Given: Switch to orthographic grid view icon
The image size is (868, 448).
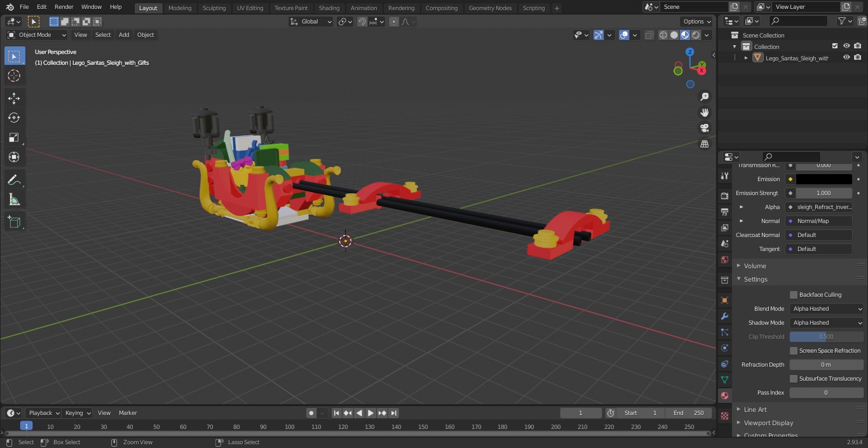Looking at the screenshot, I should (x=705, y=144).
